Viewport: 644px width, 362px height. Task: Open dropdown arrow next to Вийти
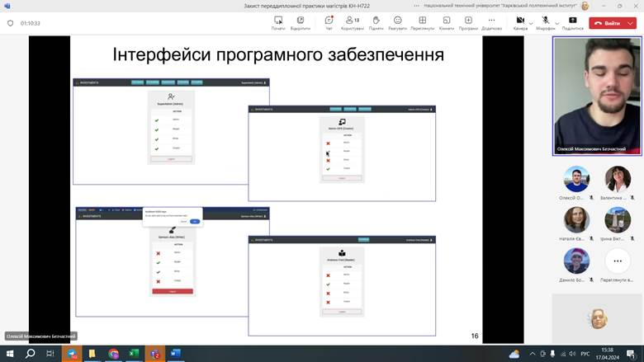tap(632, 23)
